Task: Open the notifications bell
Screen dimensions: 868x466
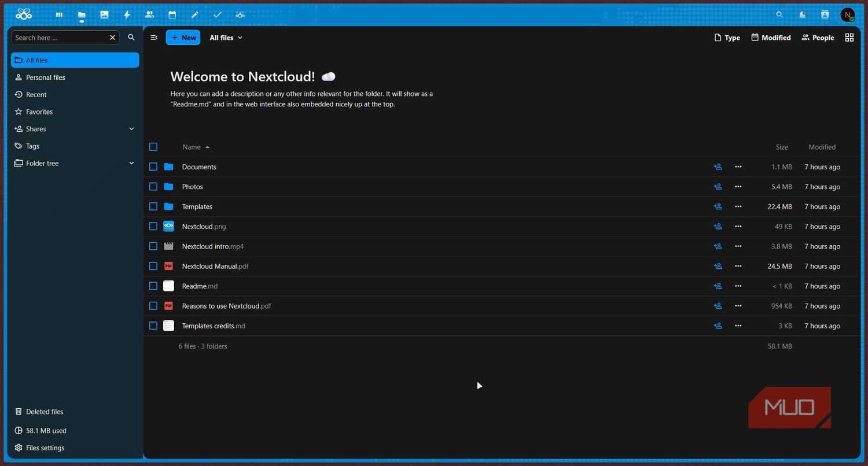Action: [803, 15]
